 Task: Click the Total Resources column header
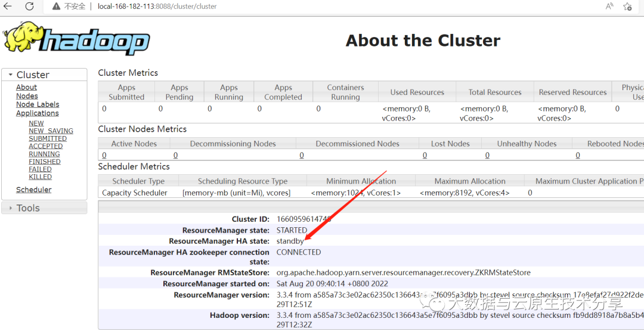pyautogui.click(x=495, y=92)
